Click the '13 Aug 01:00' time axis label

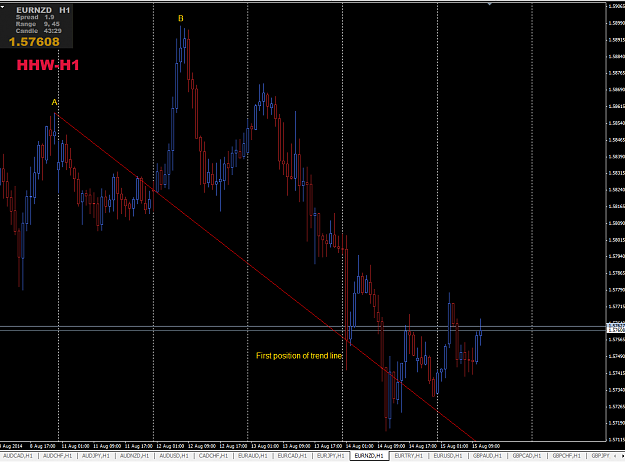pos(265,446)
